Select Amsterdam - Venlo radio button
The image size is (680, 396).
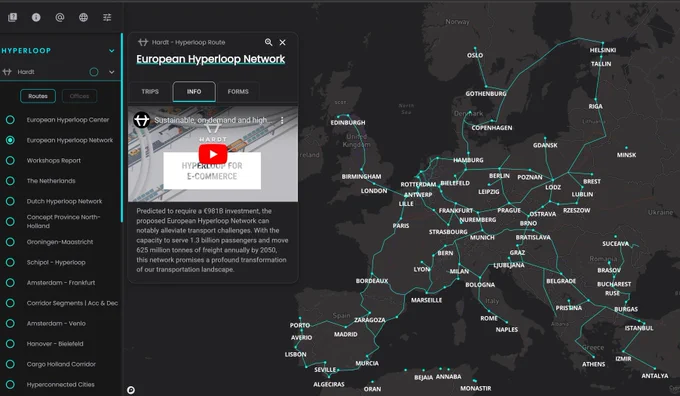pyautogui.click(x=10, y=324)
